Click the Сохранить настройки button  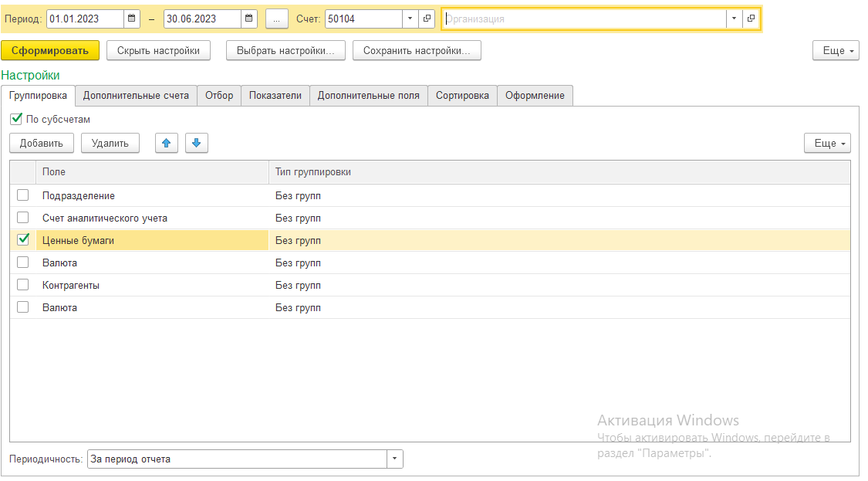pyautogui.click(x=417, y=50)
